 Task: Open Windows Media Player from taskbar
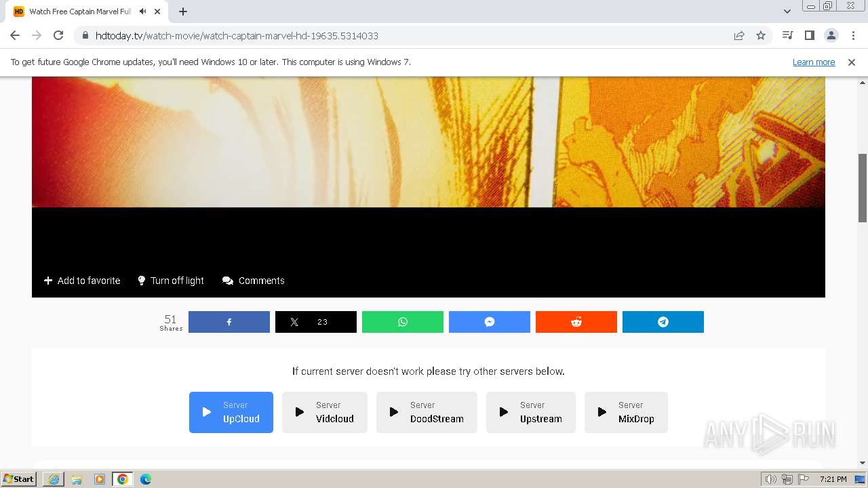pyautogui.click(x=100, y=479)
